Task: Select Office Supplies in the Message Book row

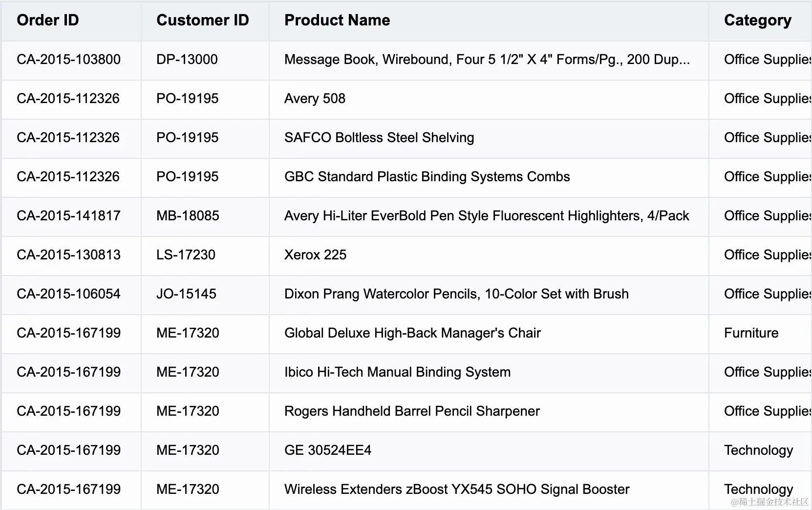Action: point(761,61)
